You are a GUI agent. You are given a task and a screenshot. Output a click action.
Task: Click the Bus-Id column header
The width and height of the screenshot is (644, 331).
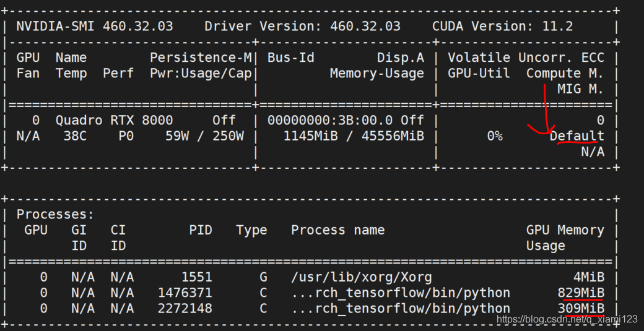coord(291,58)
